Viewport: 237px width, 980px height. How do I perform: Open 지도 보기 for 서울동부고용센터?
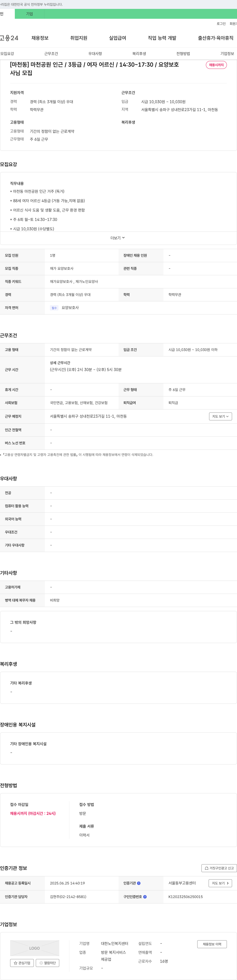coord(220,883)
